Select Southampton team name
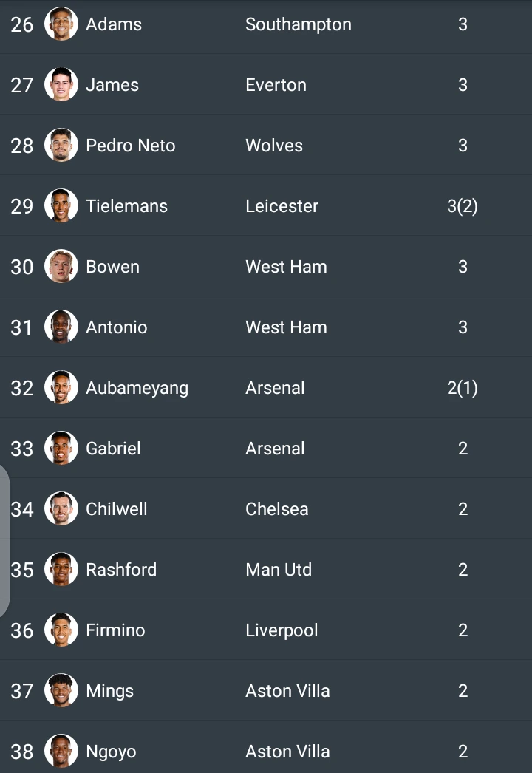The width and height of the screenshot is (532, 773). (x=299, y=24)
